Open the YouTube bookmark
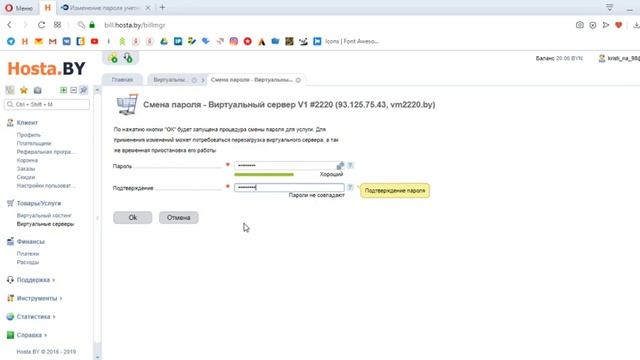The height and width of the screenshot is (360, 640). click(94, 41)
